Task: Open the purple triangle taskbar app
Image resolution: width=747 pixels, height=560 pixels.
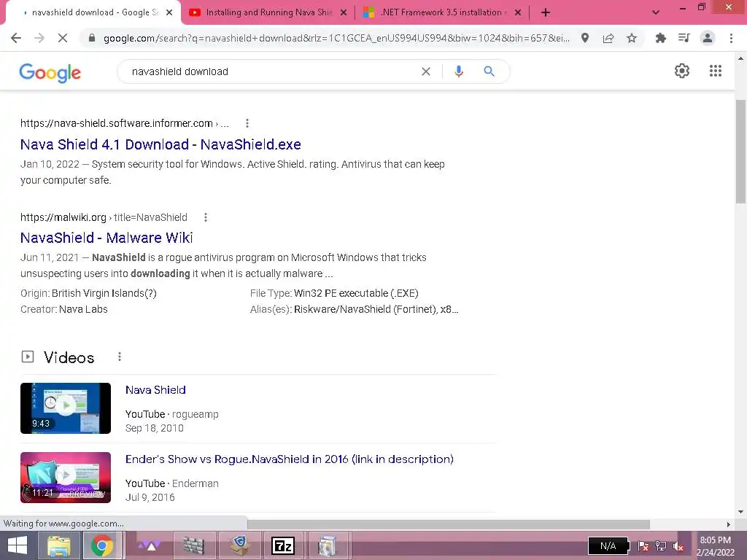Action: tap(149, 545)
